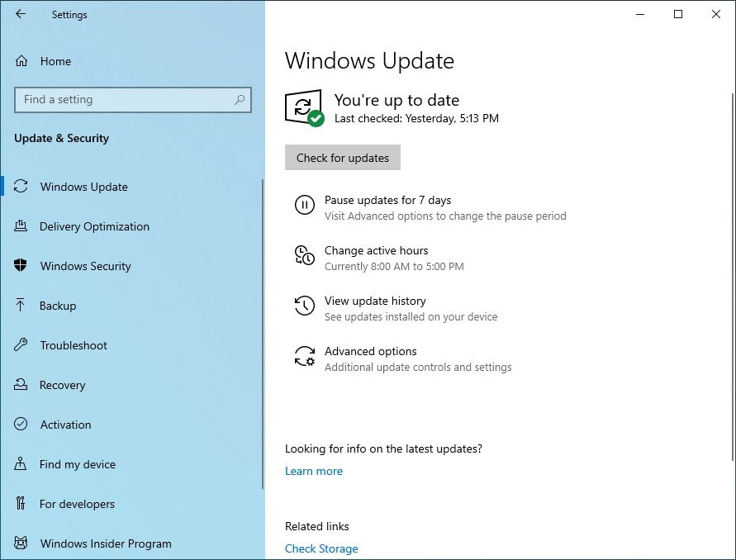
Task: Click the Learn more link
Action: coord(314,471)
